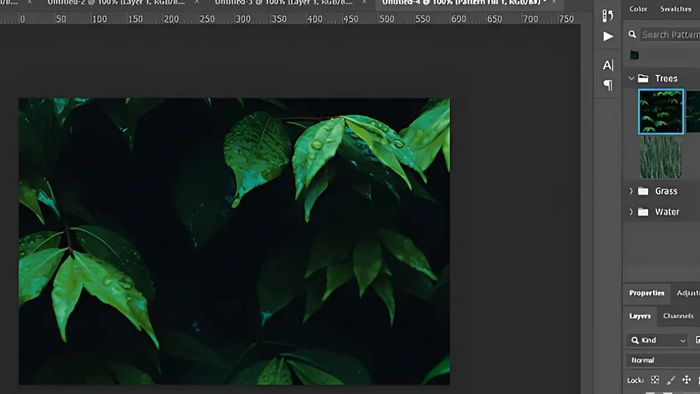The width and height of the screenshot is (700, 394).
Task: Switch to the Adjustments tab
Action: coord(688,293)
